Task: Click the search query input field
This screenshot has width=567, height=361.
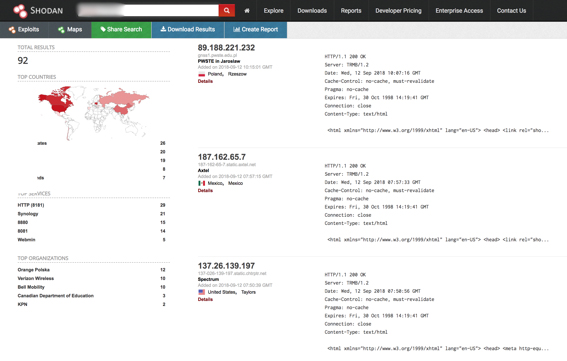Action: (x=148, y=10)
